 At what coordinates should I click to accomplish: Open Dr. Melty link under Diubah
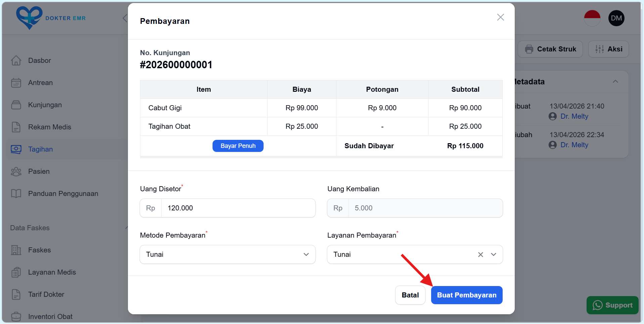click(574, 145)
